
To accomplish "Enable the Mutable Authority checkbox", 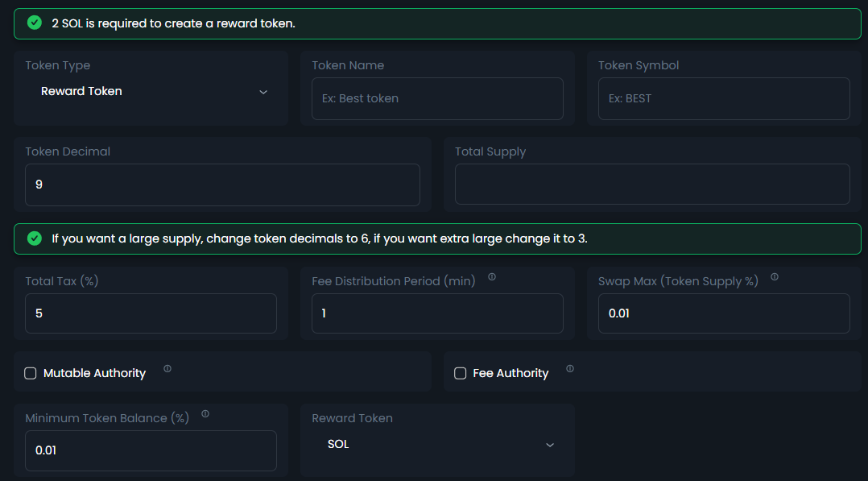I will coord(31,373).
